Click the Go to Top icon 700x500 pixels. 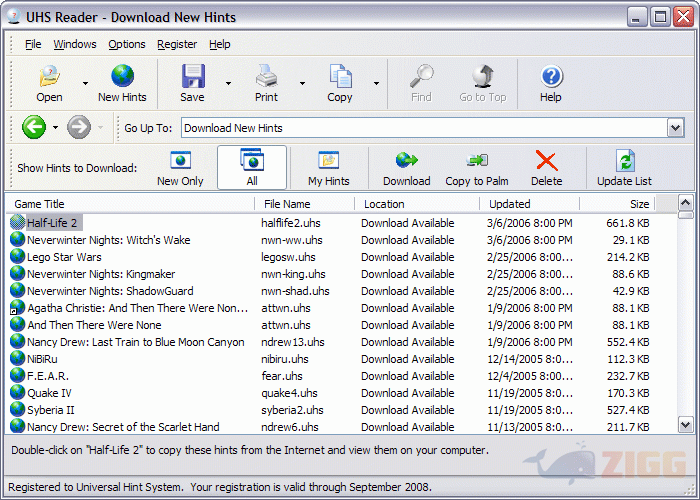pyautogui.click(x=483, y=76)
